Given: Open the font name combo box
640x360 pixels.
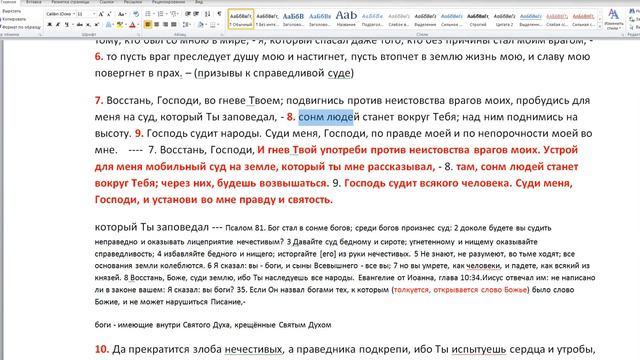Looking at the screenshot, I should [61, 14].
